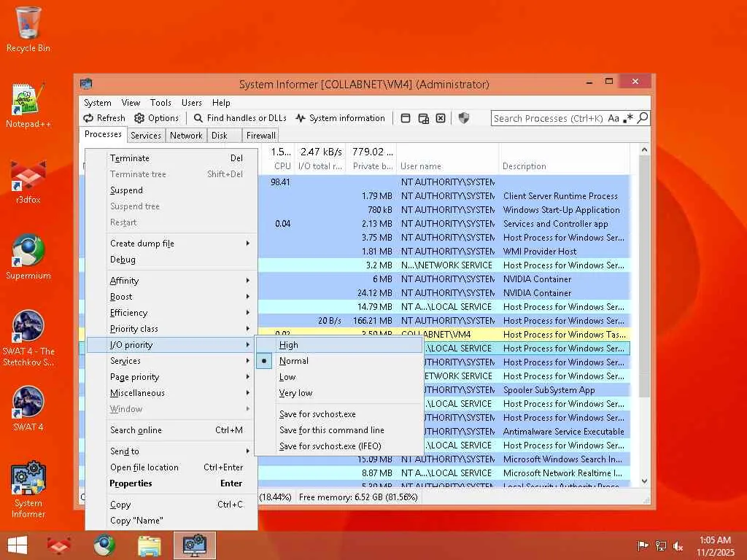This screenshot has width=747, height=560.
Task: Switch to the Firewall tab
Action: 260,135
